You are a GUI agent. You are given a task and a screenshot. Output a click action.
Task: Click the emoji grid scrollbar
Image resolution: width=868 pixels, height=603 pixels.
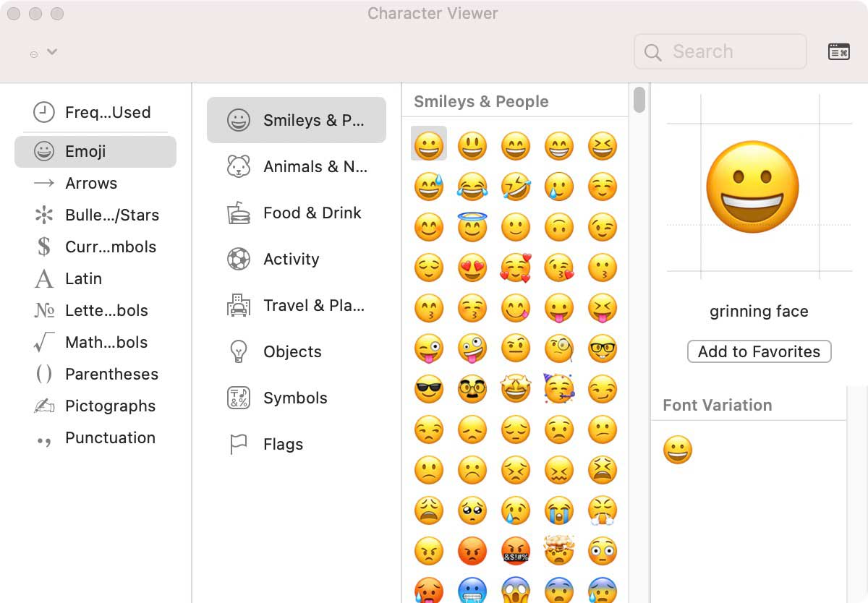click(x=639, y=100)
